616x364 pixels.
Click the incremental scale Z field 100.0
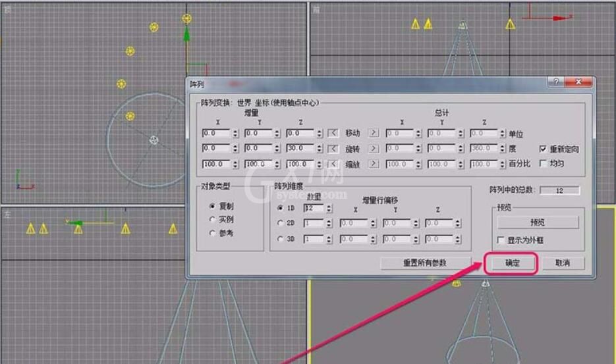click(300, 164)
